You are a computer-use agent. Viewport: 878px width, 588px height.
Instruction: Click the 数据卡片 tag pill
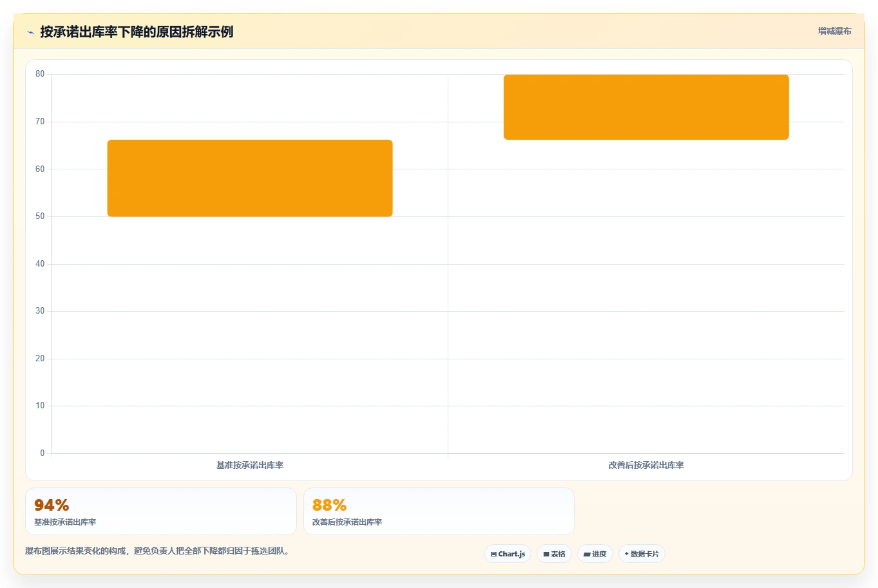tap(642, 554)
